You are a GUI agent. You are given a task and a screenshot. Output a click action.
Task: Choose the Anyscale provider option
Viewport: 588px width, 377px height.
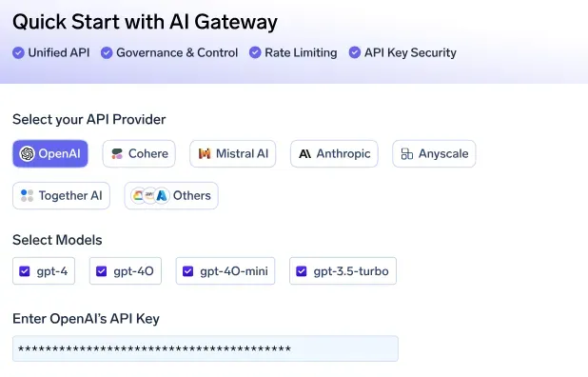pyautogui.click(x=434, y=154)
